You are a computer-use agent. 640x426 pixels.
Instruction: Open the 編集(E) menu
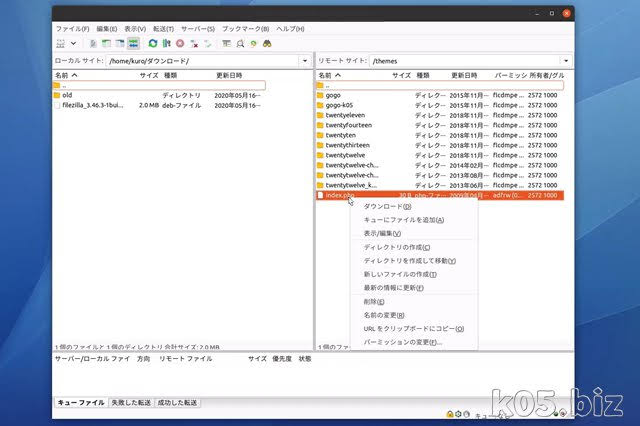[107, 29]
